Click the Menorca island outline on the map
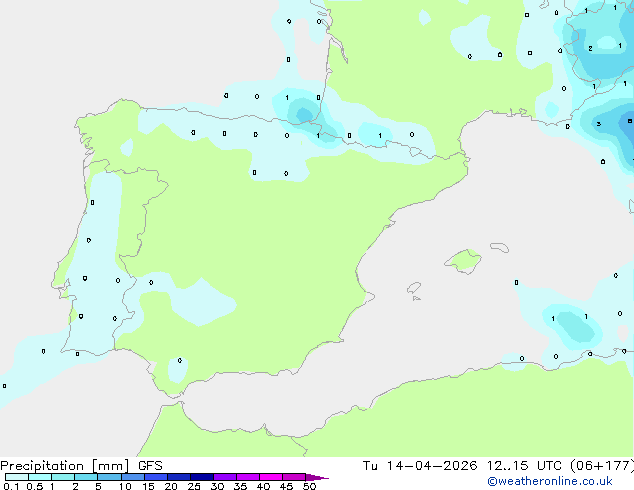 [500, 247]
